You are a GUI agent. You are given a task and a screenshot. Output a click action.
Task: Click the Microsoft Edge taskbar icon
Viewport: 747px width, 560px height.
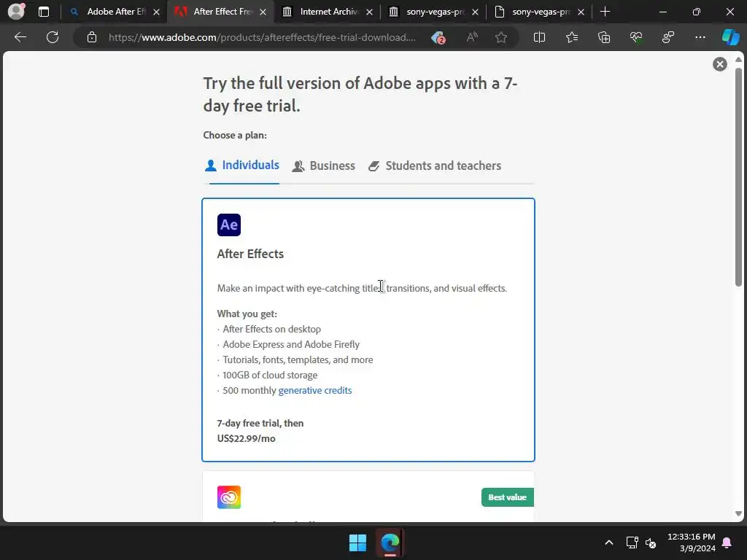pyautogui.click(x=390, y=542)
